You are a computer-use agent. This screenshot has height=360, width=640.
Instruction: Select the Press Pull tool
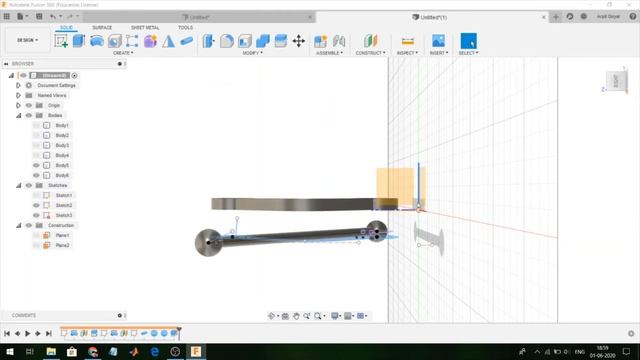pos(209,41)
